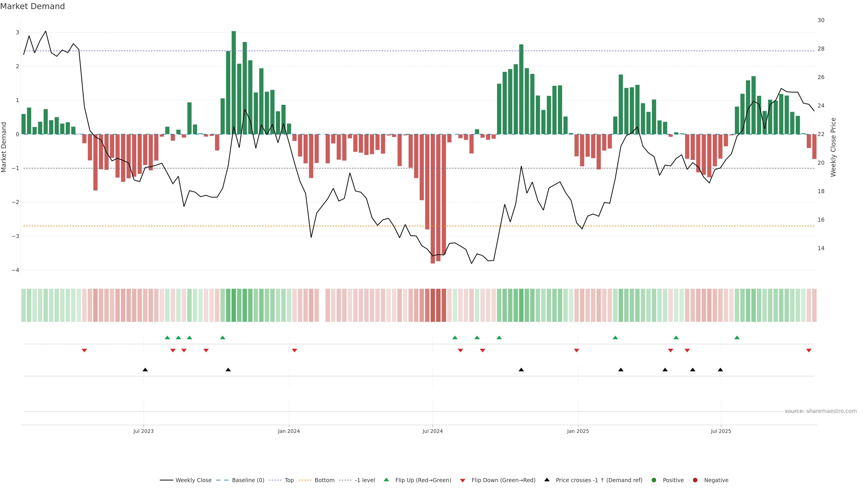
Task: Toggle the Baseline (0) legend entry
Action: pyautogui.click(x=248, y=480)
